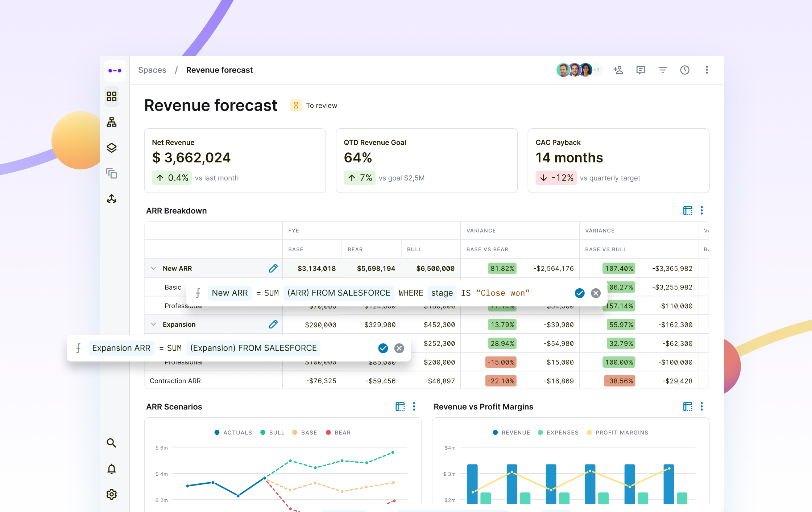Open the hierarchy icon in sidebar
Viewport: 812px width, 512px height.
click(112, 122)
